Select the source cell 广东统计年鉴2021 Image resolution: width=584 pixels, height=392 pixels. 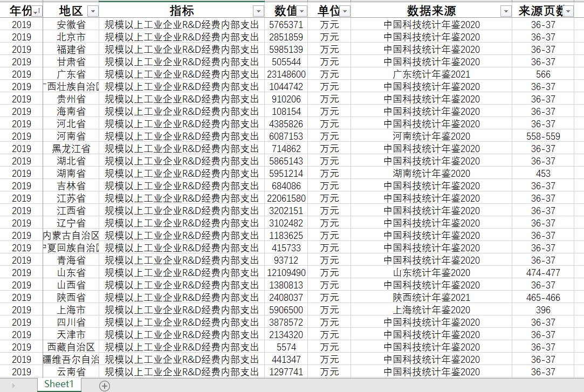[431, 74]
